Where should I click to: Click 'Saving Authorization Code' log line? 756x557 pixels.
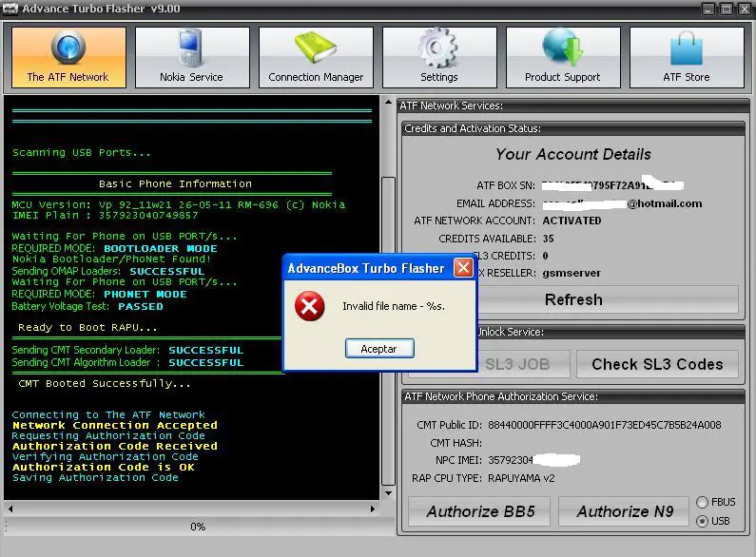click(95, 477)
